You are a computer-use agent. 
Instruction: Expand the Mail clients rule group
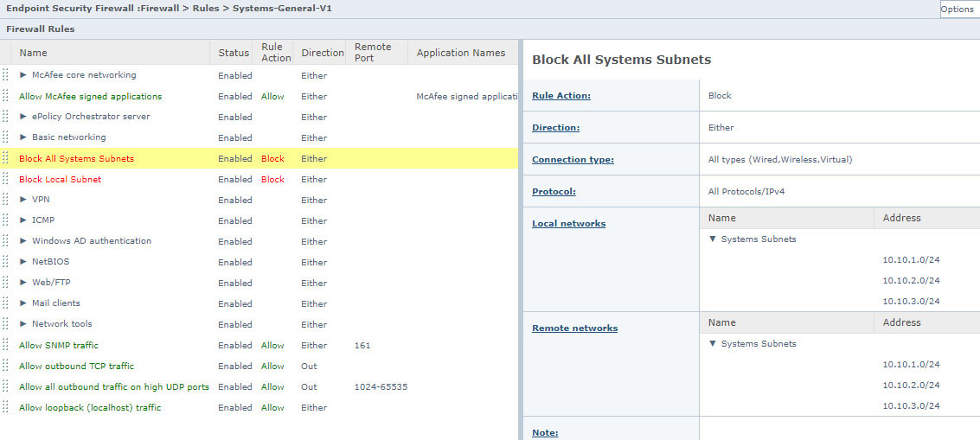23,303
